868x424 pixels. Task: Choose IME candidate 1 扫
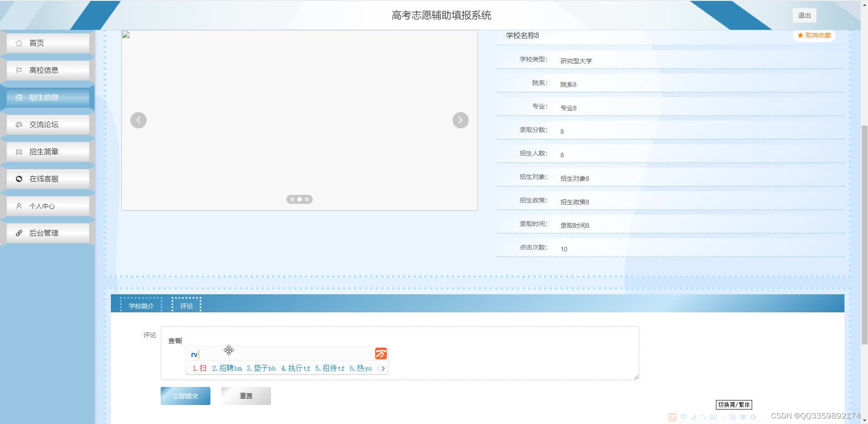coord(200,368)
